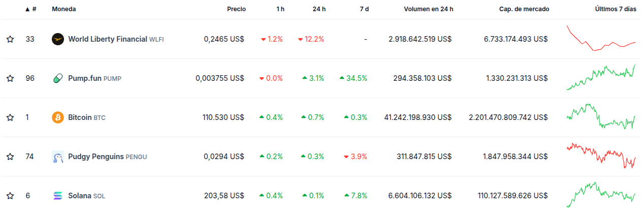Screen dimensions: 644x213
Task: Open the Pudgy Penguins coin link
Action: [96, 157]
